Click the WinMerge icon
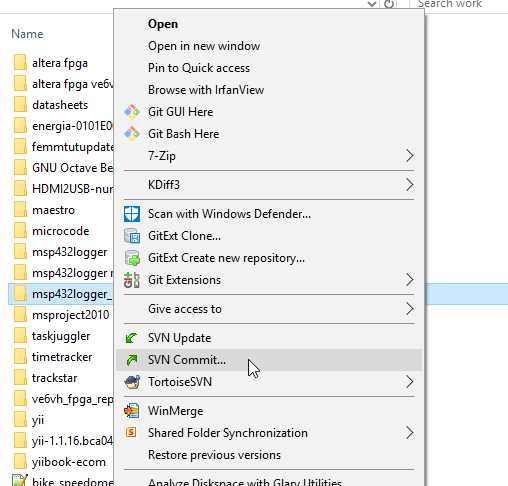 tap(132, 411)
